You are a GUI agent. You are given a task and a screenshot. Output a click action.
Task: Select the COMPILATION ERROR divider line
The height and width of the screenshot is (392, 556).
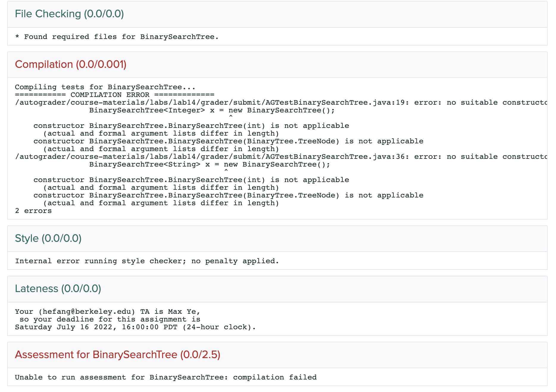click(x=115, y=95)
